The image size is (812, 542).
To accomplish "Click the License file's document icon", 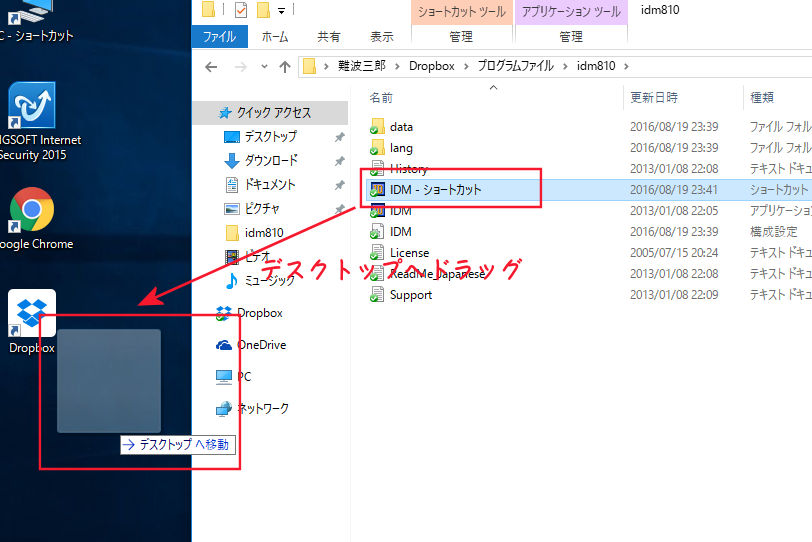I will pyautogui.click(x=377, y=253).
